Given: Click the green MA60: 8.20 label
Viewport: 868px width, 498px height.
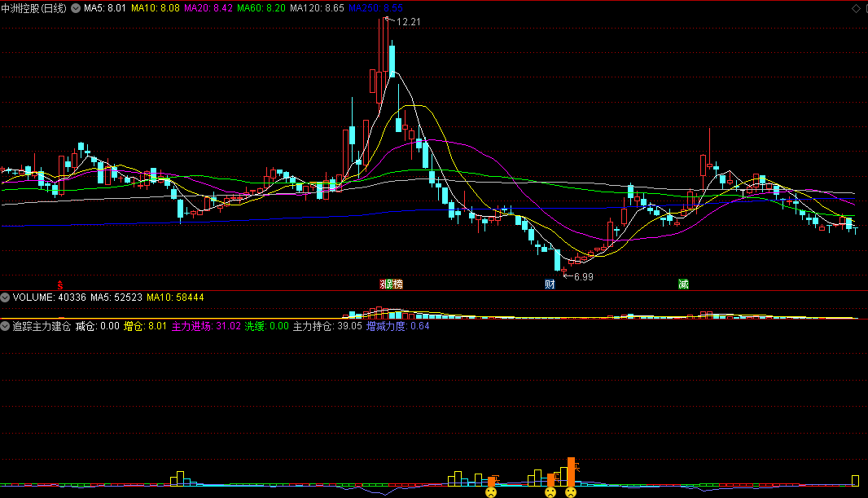Looking at the screenshot, I should (x=261, y=8).
